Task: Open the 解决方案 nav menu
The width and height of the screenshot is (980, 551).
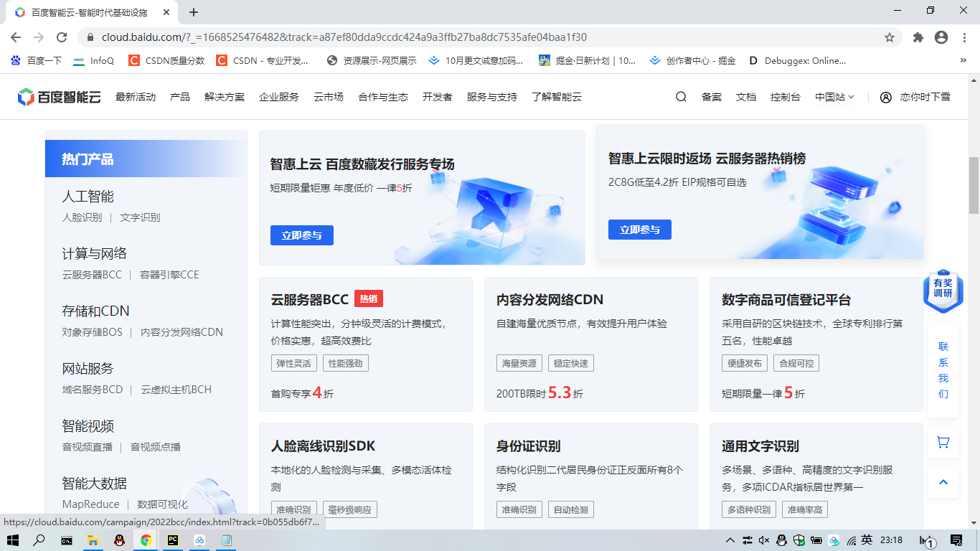Action: coord(225,97)
